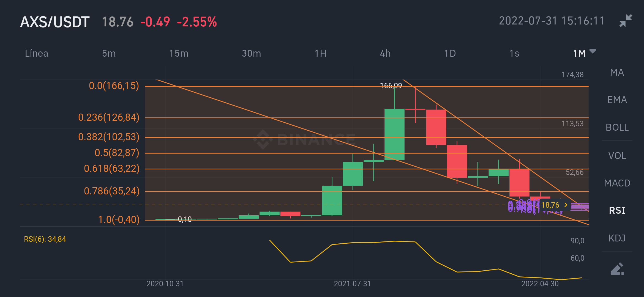
Task: Toggle the EMA indicator
Action: 617,100
